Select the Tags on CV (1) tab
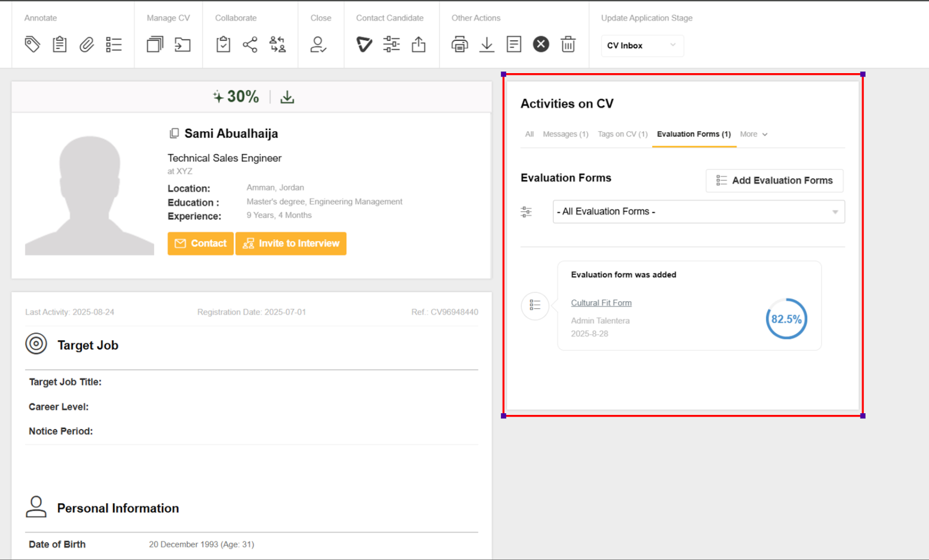Viewport: 929px width, 560px height. point(622,134)
